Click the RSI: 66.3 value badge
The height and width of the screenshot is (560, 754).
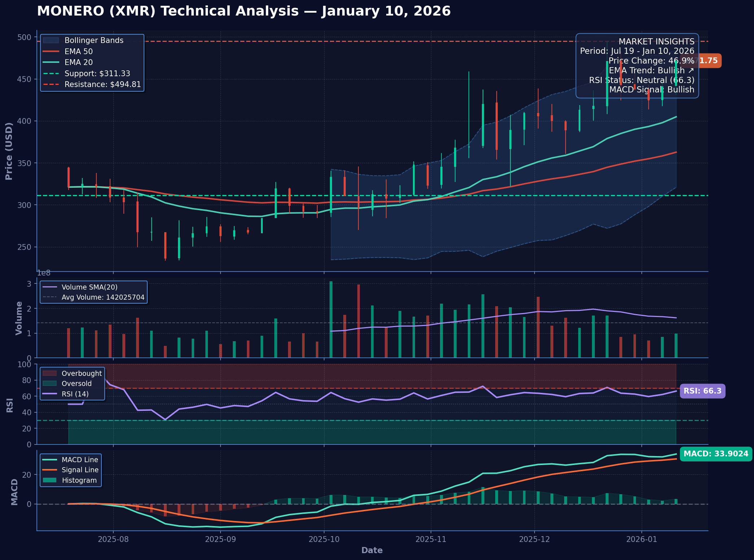click(x=702, y=391)
